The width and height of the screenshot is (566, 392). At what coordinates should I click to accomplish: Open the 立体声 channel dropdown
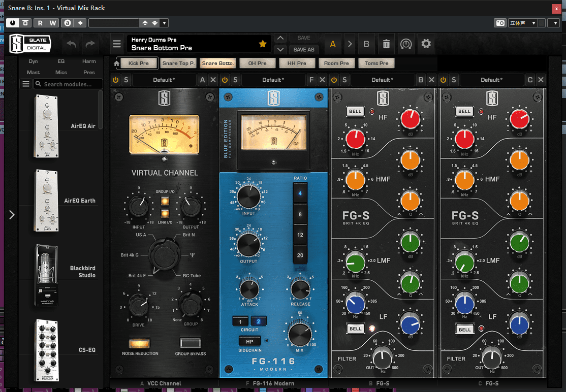click(523, 23)
